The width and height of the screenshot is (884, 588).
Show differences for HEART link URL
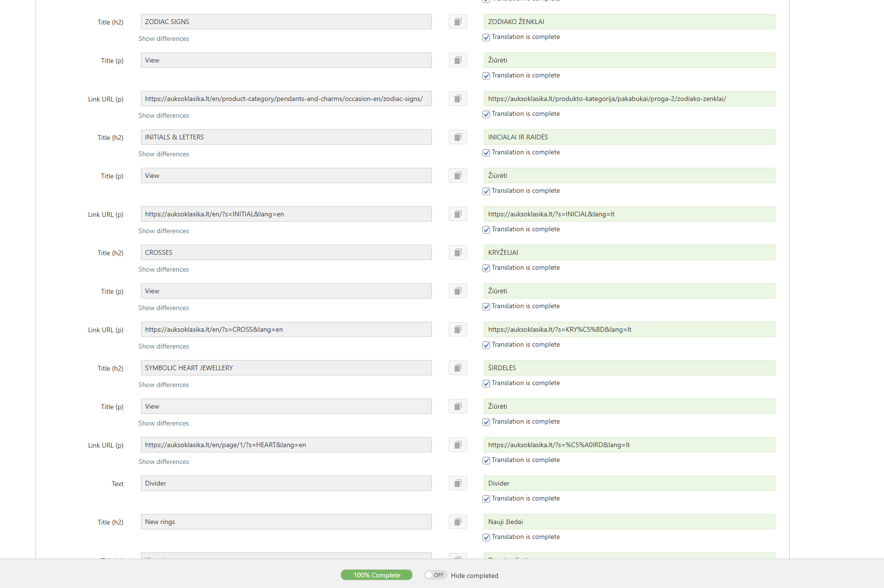click(164, 462)
